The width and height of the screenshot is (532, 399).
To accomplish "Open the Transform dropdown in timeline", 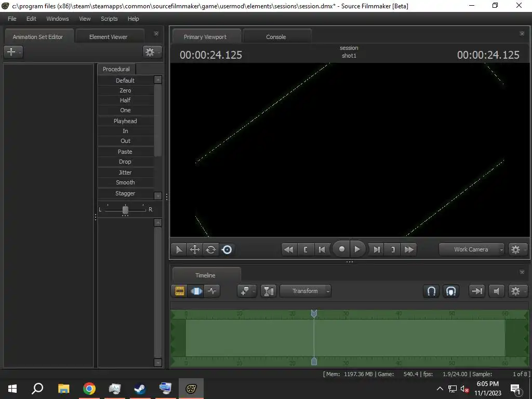I will tap(305, 291).
